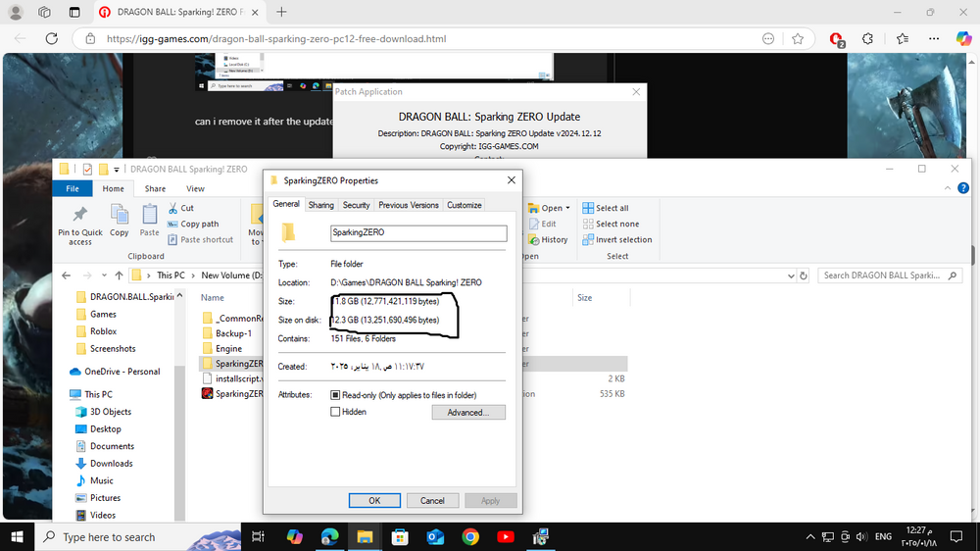The image size is (980, 551).
Task: Open Task View on taskbar
Action: click(x=258, y=536)
